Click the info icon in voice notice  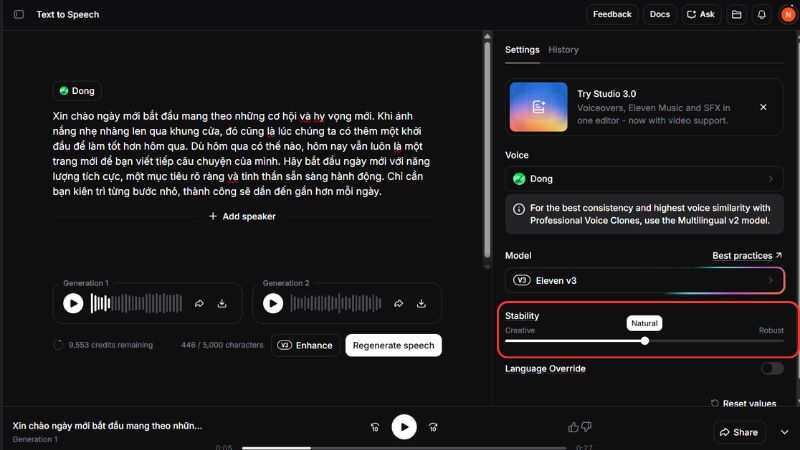point(519,209)
